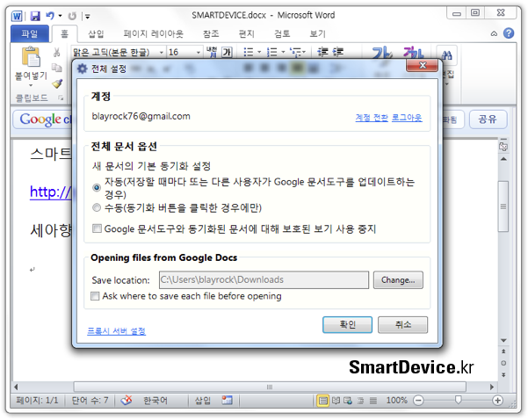The height and width of the screenshot is (420, 528).
Task: Switch to the 보기 (View) tab
Action: click(317, 33)
